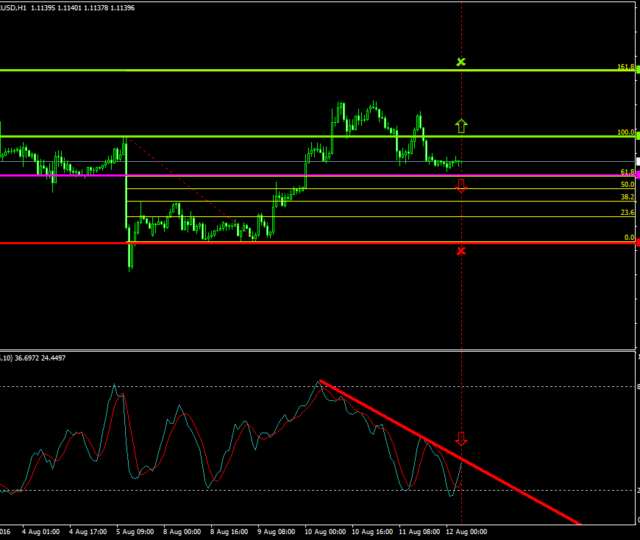Click the 23.6 Fibonacci level label
640x540 pixels.
(627, 213)
